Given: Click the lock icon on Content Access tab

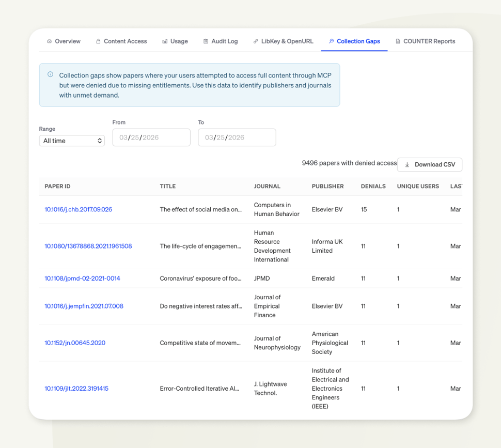Looking at the screenshot, I should 98,41.
